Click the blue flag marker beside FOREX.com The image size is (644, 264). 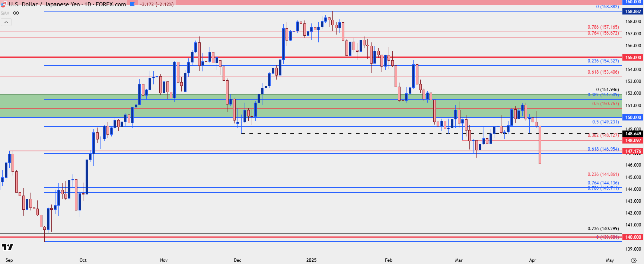pos(133,4)
